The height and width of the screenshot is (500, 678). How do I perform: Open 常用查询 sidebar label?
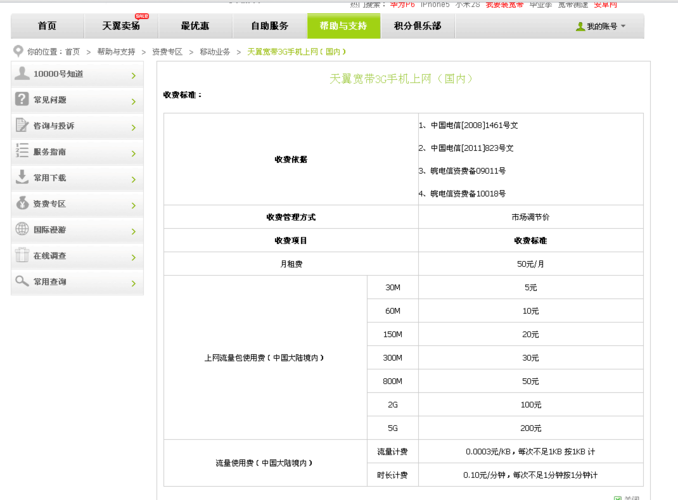point(50,282)
